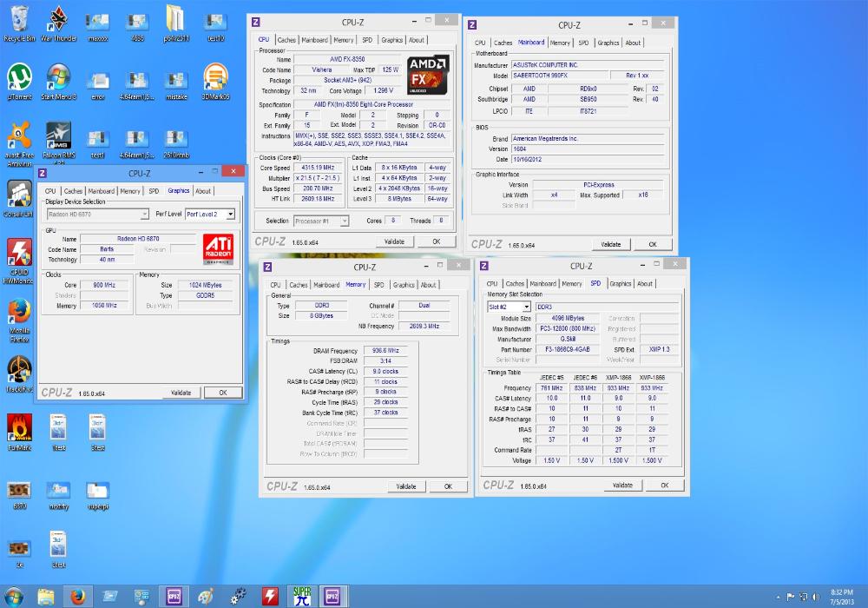This screenshot has width=868, height=608.
Task: Click Validate in the FX-8350 CPU window
Action: (x=394, y=242)
